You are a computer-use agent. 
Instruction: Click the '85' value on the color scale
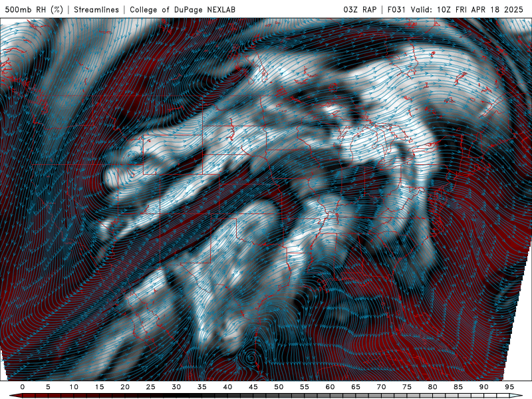tap(458, 387)
